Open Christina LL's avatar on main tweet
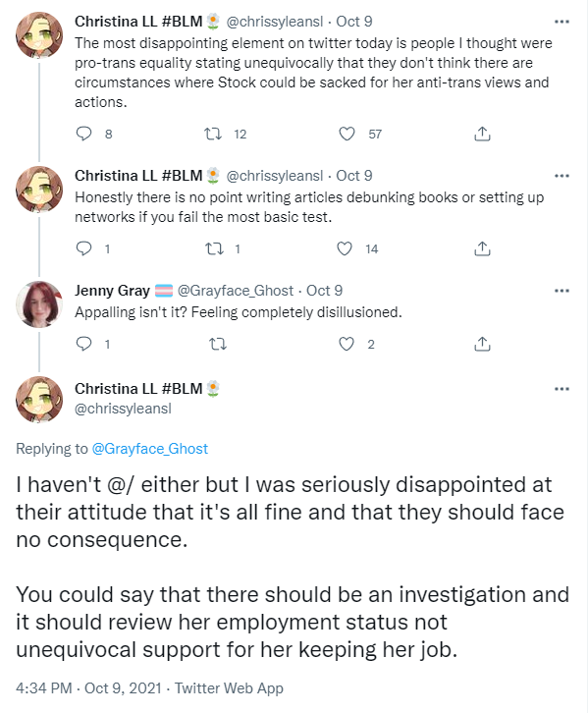Screen dimensions: 588x713 click(x=39, y=400)
